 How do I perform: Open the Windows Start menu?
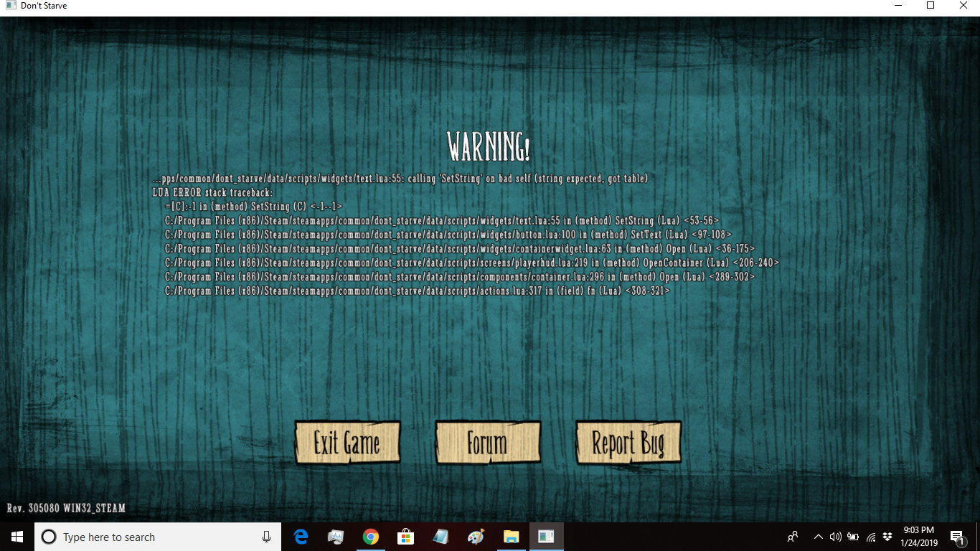[17, 537]
